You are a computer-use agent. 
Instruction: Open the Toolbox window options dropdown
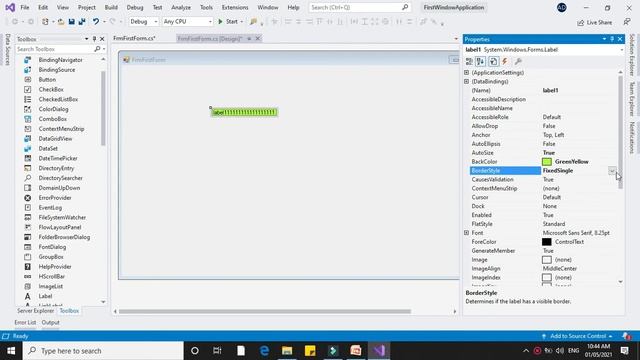[x=87, y=39]
